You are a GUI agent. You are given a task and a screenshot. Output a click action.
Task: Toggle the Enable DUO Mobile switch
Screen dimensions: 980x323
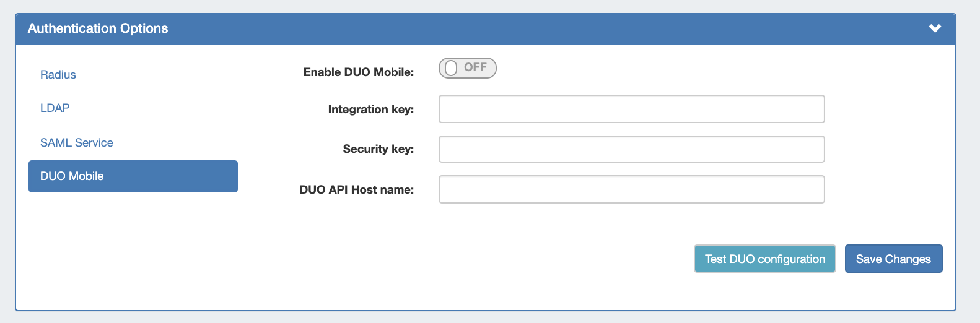pyautogui.click(x=468, y=68)
